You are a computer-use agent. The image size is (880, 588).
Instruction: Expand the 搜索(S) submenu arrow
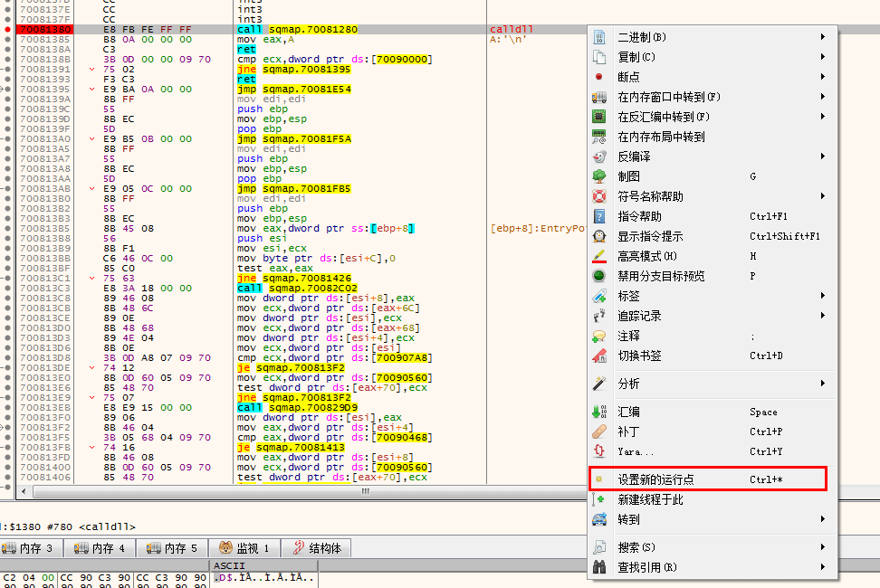click(822, 547)
